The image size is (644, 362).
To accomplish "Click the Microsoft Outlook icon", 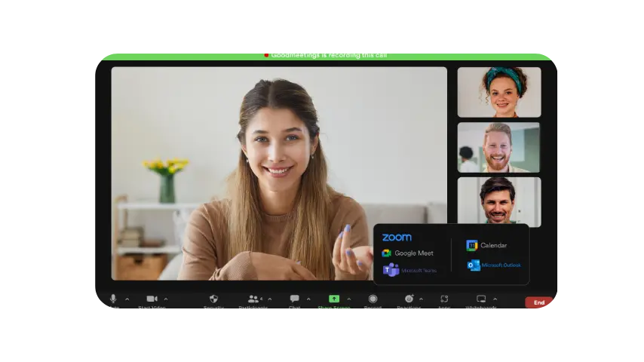I will (x=474, y=265).
